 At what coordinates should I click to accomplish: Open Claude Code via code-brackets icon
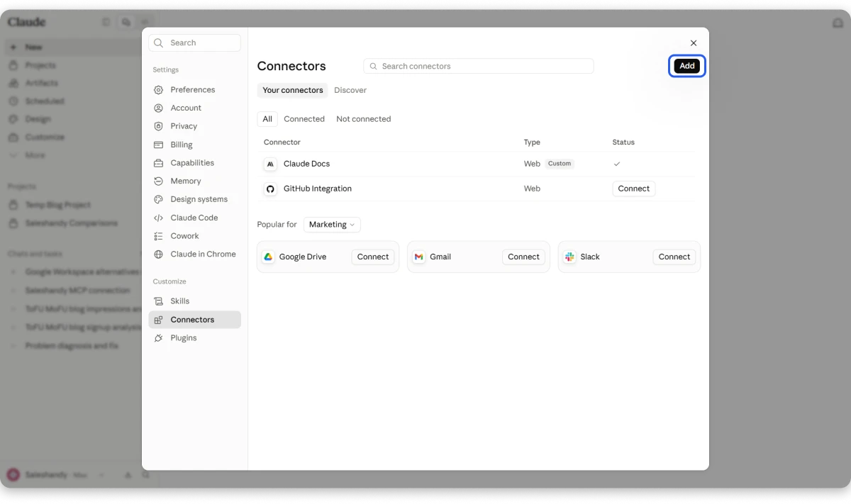(x=158, y=218)
